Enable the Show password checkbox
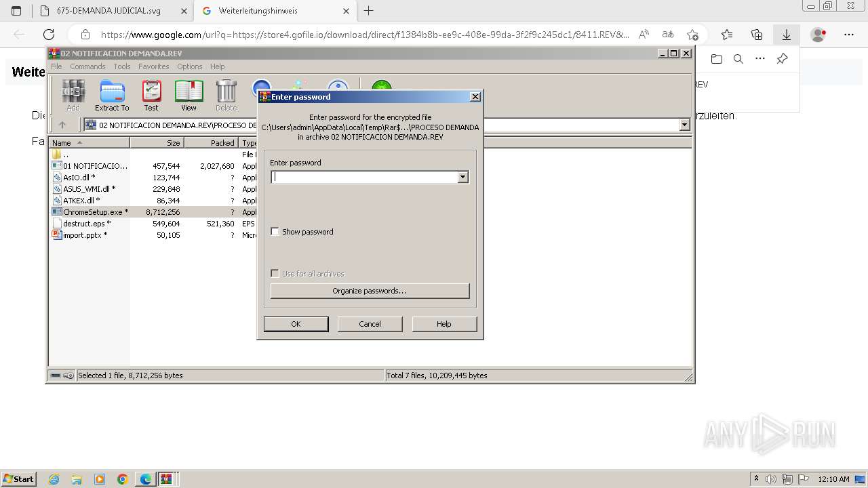The height and width of the screenshot is (488, 868). click(x=275, y=232)
